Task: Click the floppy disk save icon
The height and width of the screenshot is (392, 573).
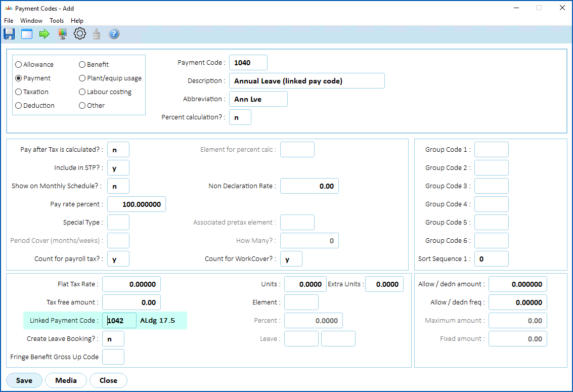Action: point(9,34)
